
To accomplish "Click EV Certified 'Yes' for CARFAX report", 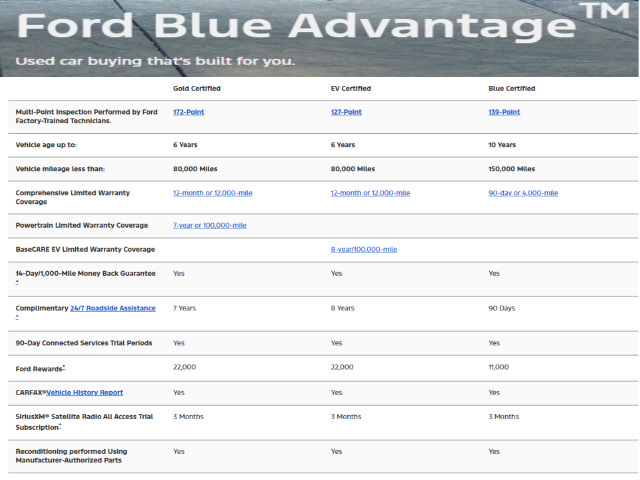I will tap(336, 392).
